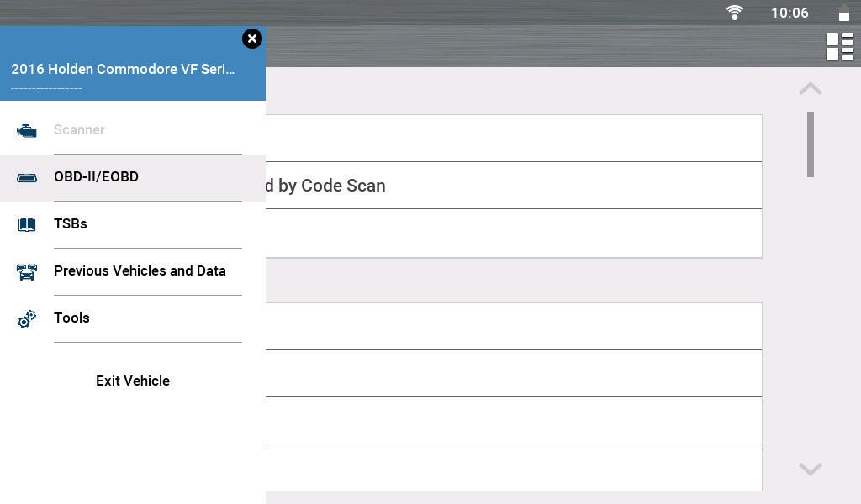Click the Previous Vehicles car icon
861x504 pixels.
26,271
